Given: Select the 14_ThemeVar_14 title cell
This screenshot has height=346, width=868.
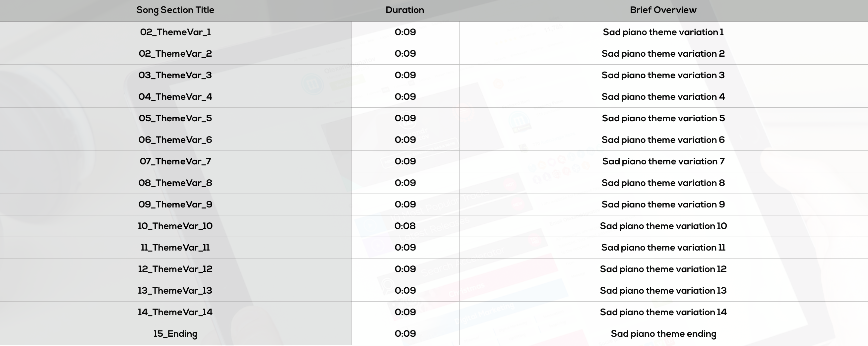Looking at the screenshot, I should pyautogui.click(x=175, y=312).
